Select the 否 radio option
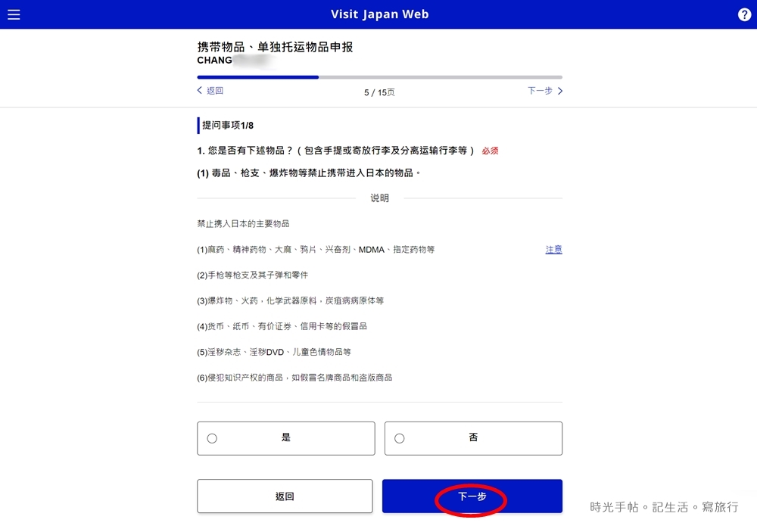 click(x=473, y=438)
